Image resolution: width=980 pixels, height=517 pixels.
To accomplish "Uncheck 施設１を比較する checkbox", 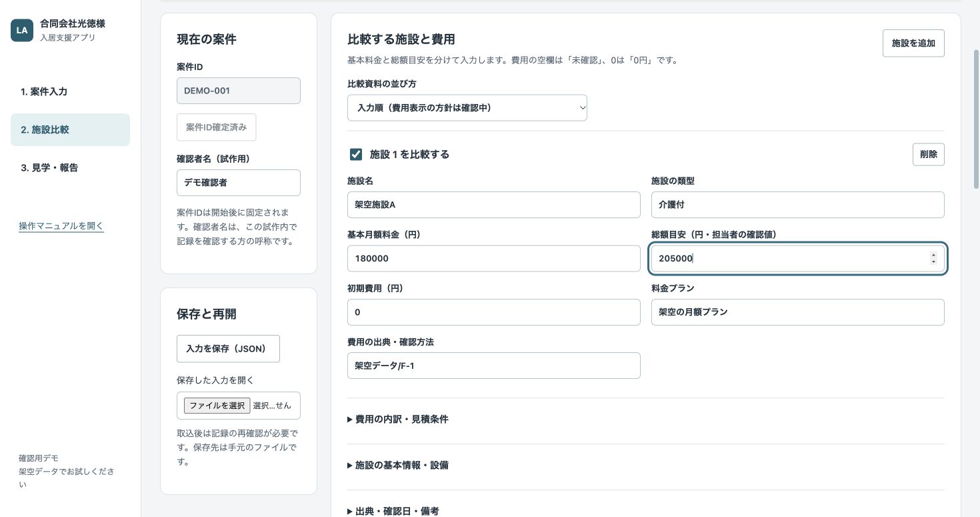I will [x=356, y=155].
